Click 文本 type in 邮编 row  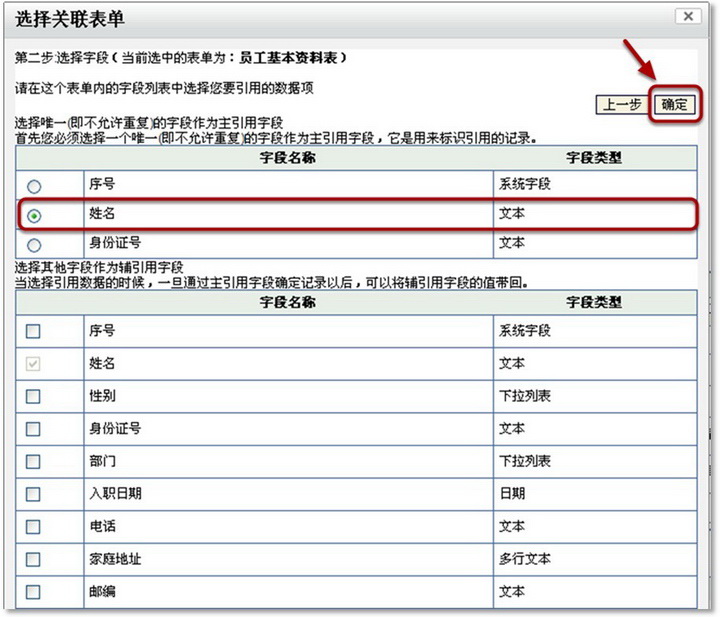tap(512, 591)
